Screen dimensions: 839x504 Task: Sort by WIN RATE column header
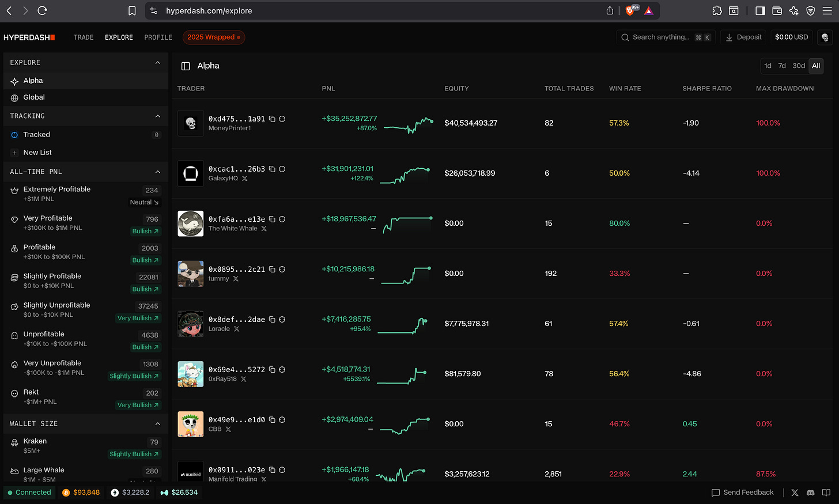point(625,89)
